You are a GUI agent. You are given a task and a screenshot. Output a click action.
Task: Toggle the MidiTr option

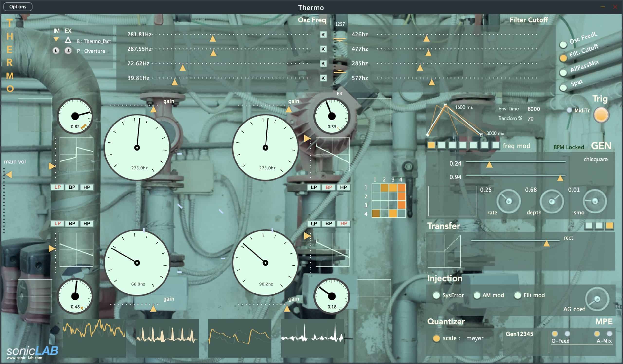[x=569, y=110]
